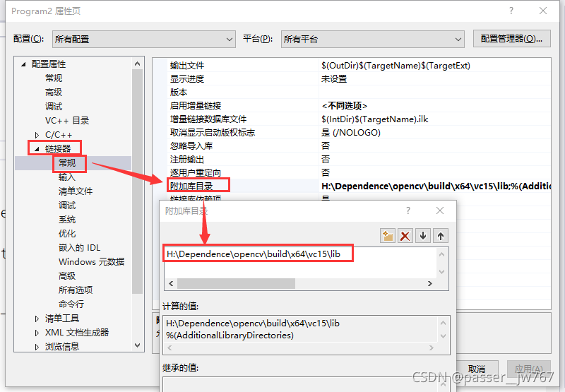Viewport: 565px width, 392px height.
Task: Expand the 清单工具 tree node
Action: (x=37, y=319)
